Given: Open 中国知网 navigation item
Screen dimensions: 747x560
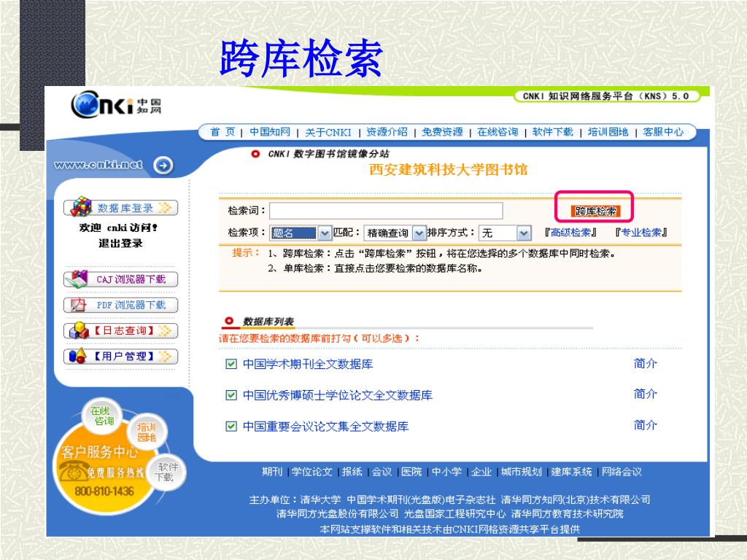Looking at the screenshot, I should tap(270, 132).
